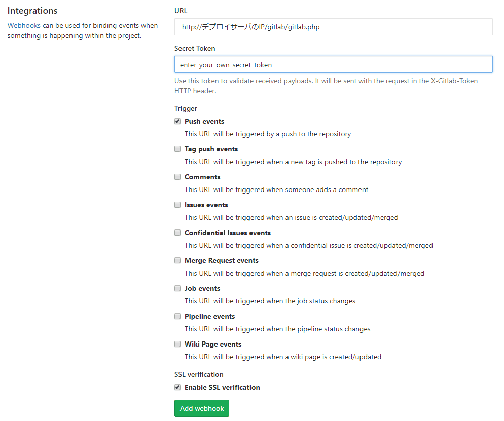Image resolution: width=504 pixels, height=421 pixels.
Task: Click inside the URL input field
Action: pos(333,27)
